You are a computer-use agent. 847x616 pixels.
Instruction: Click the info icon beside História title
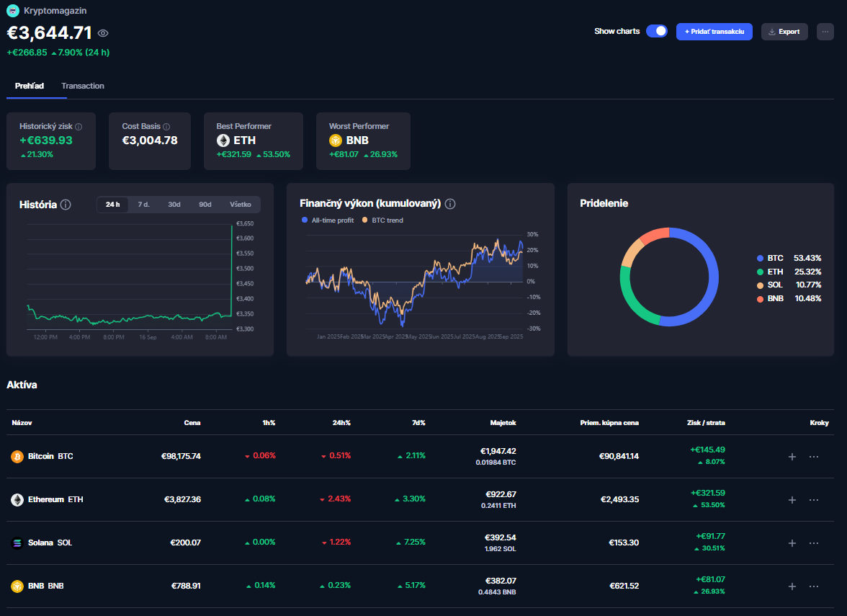click(66, 205)
